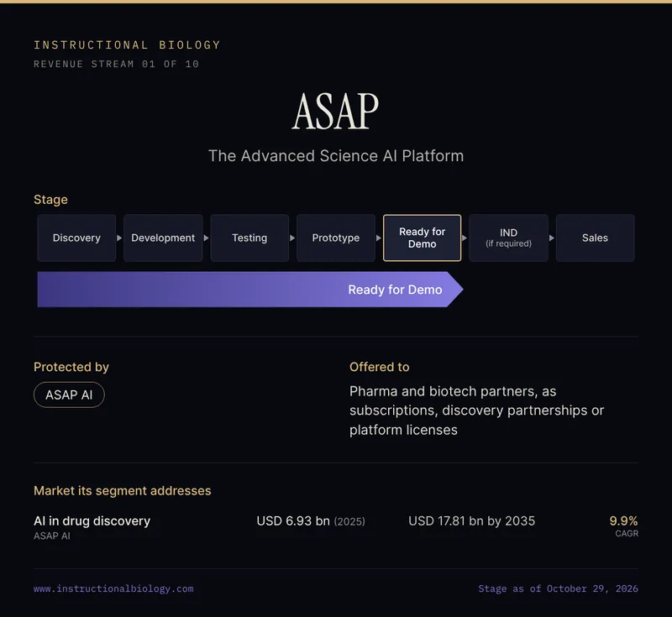This screenshot has width=672, height=617.
Task: Click The Advanced Science AI Platform subtitle
Action: pyautogui.click(x=336, y=156)
